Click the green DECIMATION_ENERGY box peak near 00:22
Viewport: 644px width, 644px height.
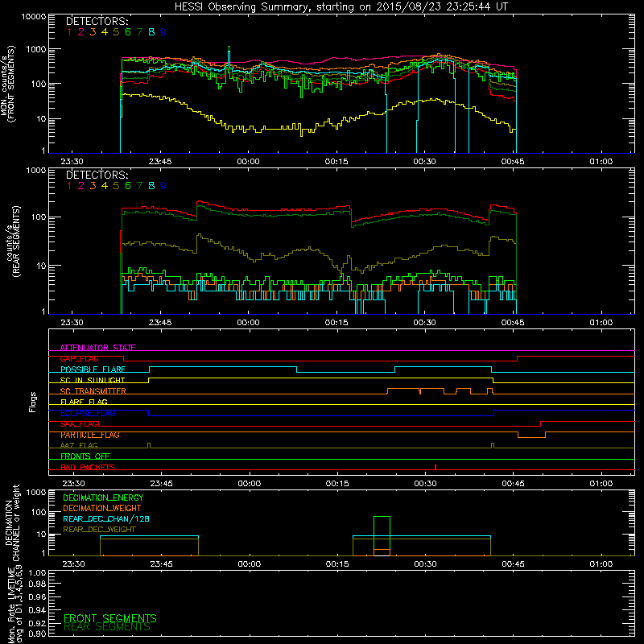coord(382,517)
